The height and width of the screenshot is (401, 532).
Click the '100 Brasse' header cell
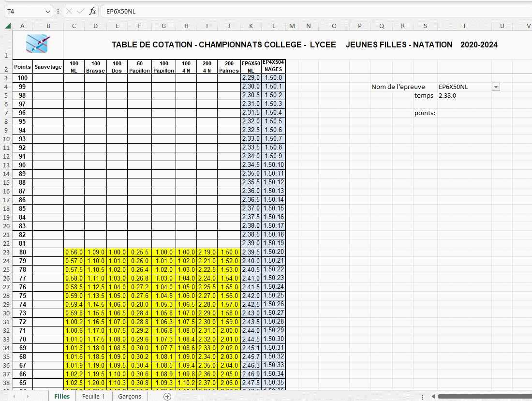pyautogui.click(x=95, y=67)
